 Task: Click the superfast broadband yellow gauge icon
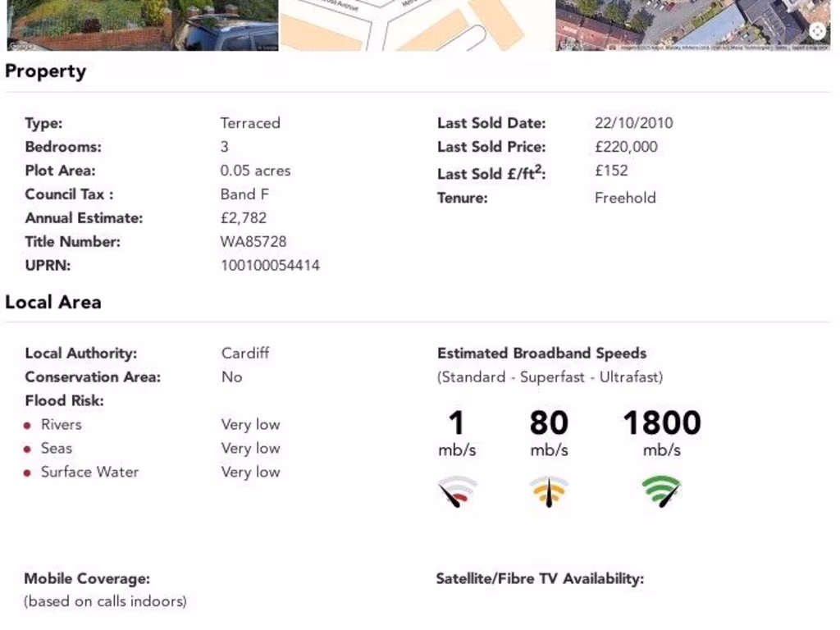tap(549, 491)
